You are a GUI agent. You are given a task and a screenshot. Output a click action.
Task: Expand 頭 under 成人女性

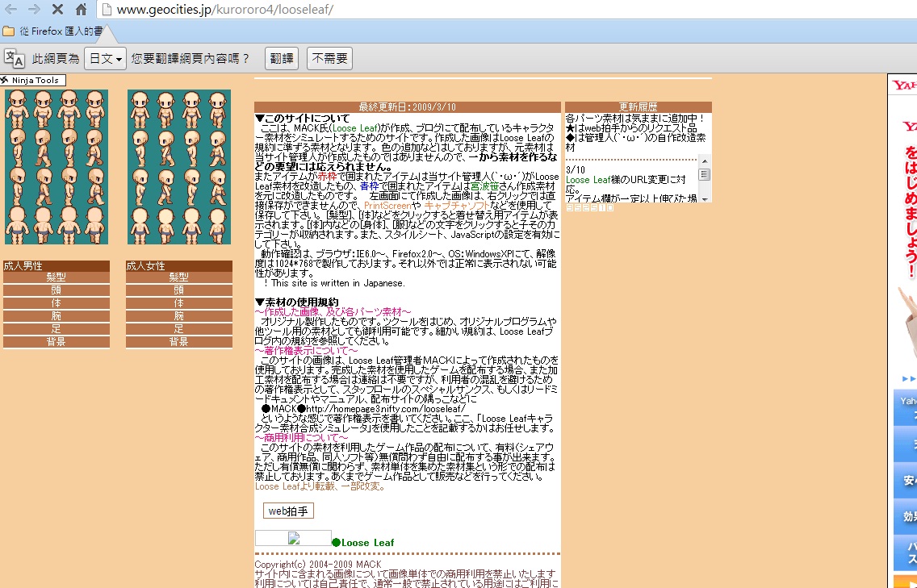pyautogui.click(x=179, y=290)
